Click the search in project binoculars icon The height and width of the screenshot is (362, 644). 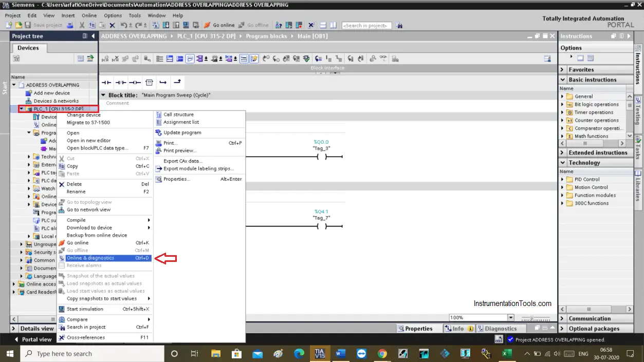pyautogui.click(x=400, y=25)
